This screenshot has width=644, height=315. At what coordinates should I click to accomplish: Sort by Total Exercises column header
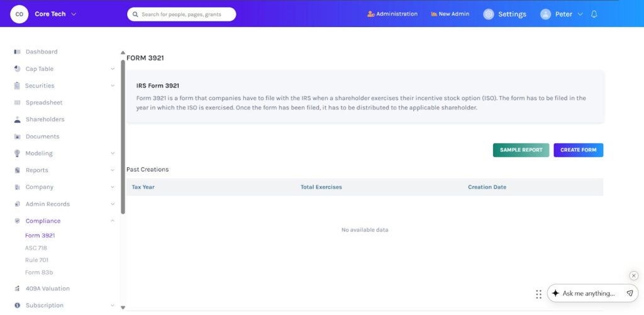(321, 187)
